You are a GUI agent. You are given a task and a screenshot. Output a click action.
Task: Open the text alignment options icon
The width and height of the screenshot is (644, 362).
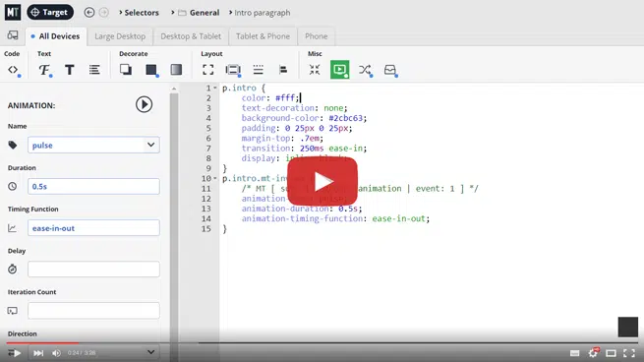pyautogui.click(x=94, y=70)
